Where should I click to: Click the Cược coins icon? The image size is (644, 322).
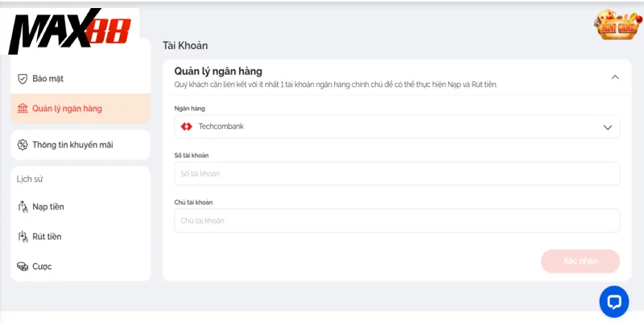(23, 266)
